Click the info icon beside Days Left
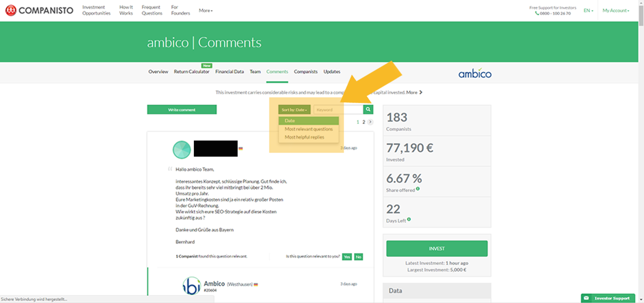Screen dimensions: 644x303 tap(409, 219)
